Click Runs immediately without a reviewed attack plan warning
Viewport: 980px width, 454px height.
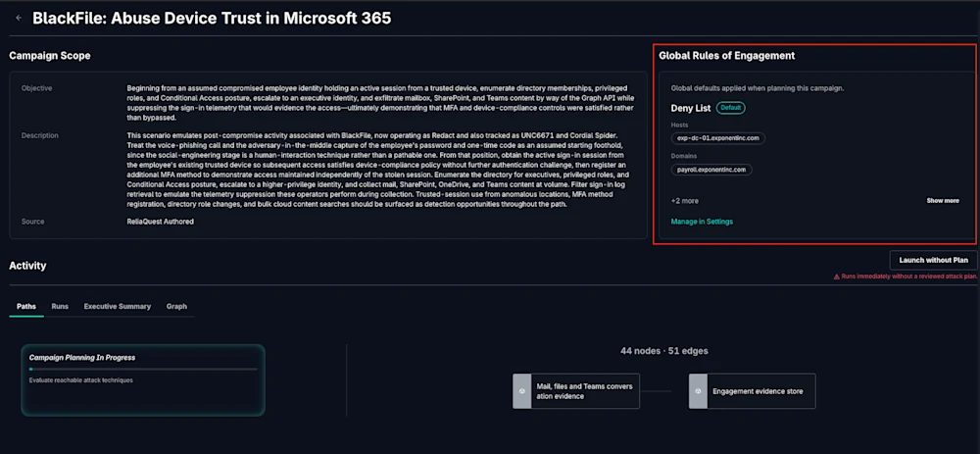[908, 277]
